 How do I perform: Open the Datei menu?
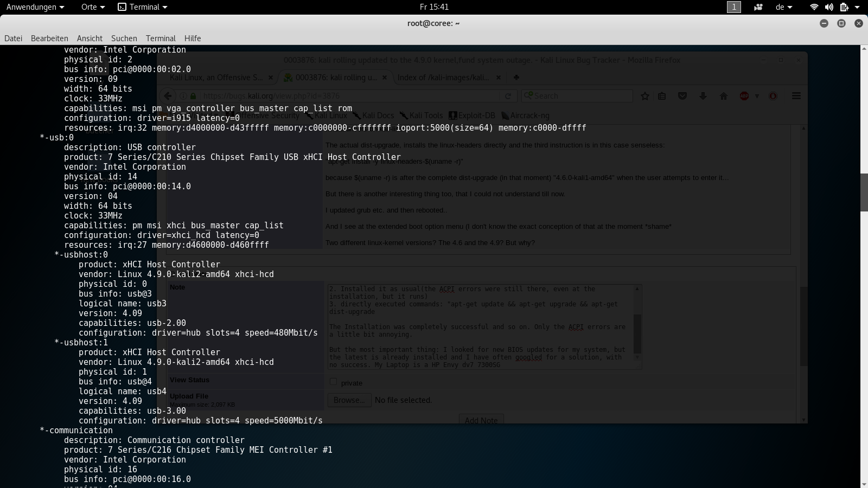pyautogui.click(x=14, y=38)
